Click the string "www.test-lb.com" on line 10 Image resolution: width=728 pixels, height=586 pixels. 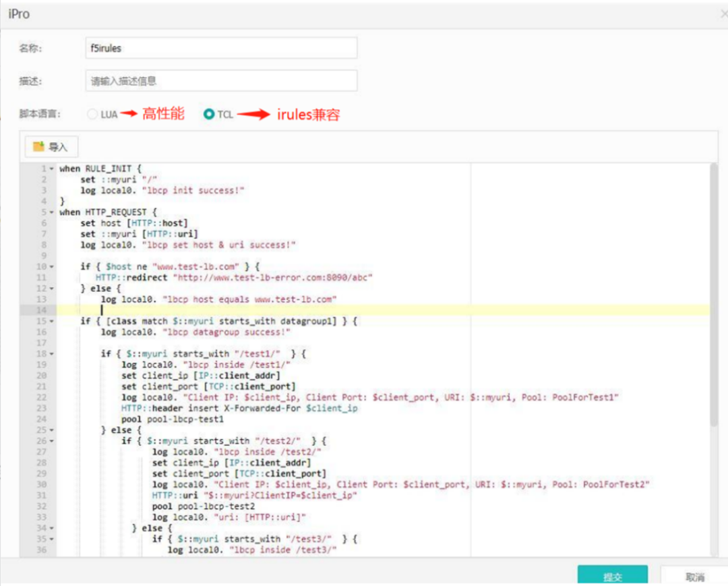point(195,267)
